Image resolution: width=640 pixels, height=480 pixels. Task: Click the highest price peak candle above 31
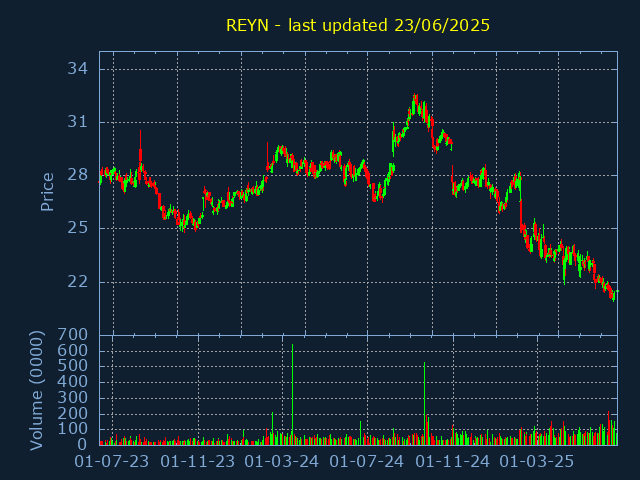pos(415,104)
